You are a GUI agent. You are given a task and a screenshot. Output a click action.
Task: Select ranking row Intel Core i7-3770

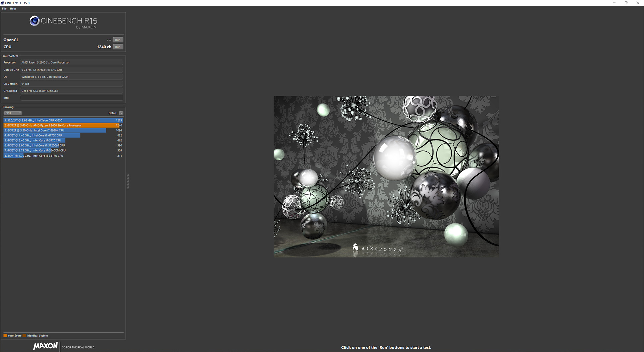(x=63, y=140)
